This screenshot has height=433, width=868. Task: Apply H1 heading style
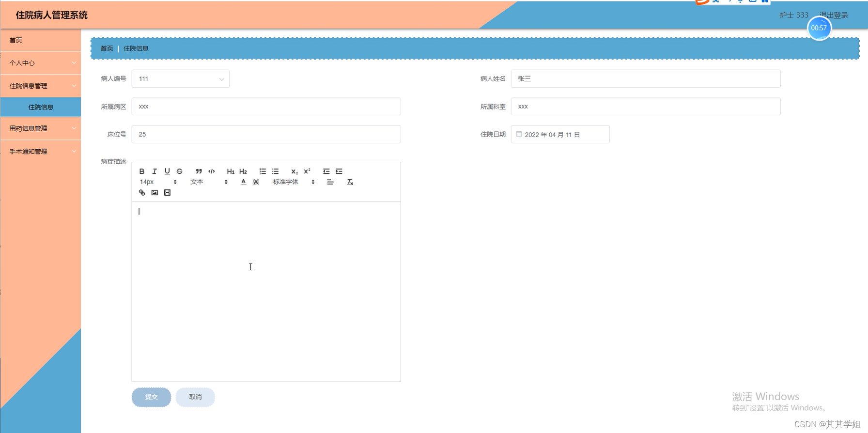pyautogui.click(x=231, y=171)
